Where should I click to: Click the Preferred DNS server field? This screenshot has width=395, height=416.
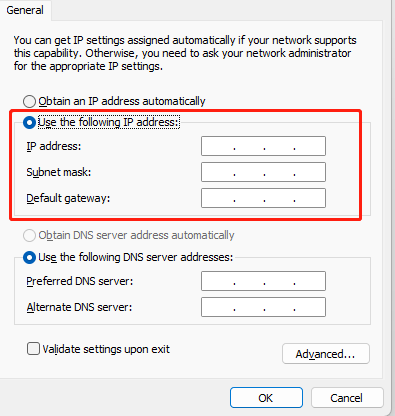[x=263, y=281]
